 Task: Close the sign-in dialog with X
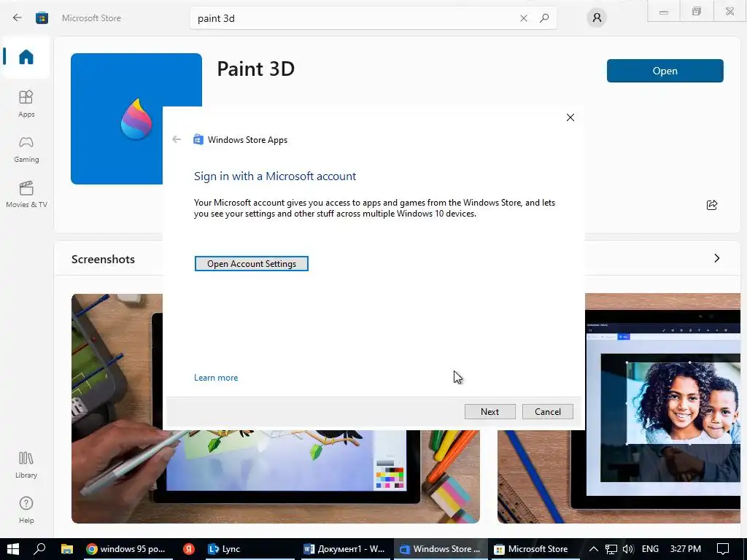[x=570, y=117]
